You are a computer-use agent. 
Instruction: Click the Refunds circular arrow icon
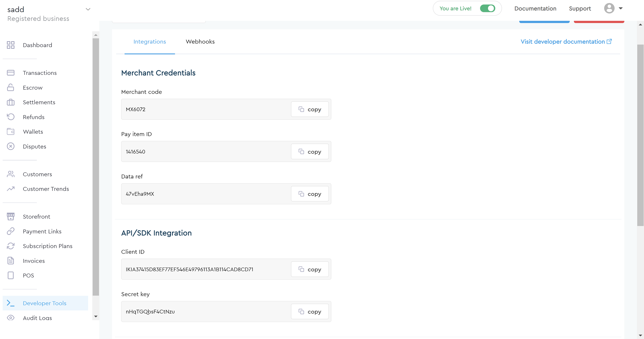(11, 117)
